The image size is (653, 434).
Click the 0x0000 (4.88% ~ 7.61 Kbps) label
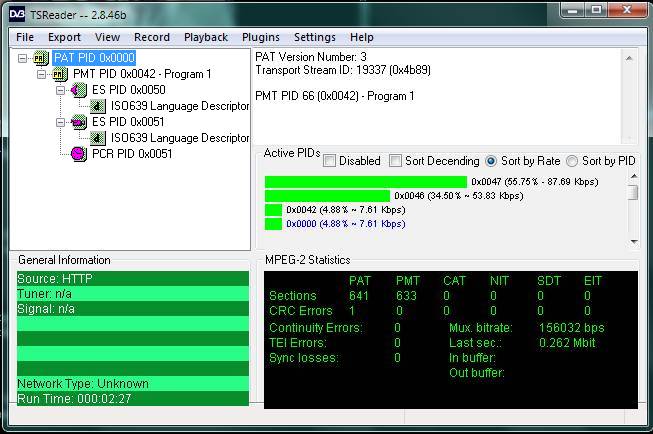coord(346,224)
